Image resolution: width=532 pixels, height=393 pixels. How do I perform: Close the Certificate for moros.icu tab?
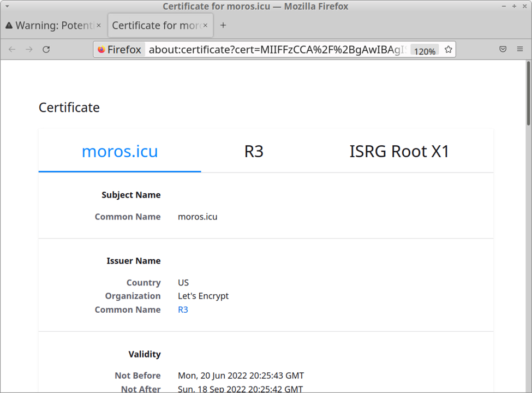point(205,25)
